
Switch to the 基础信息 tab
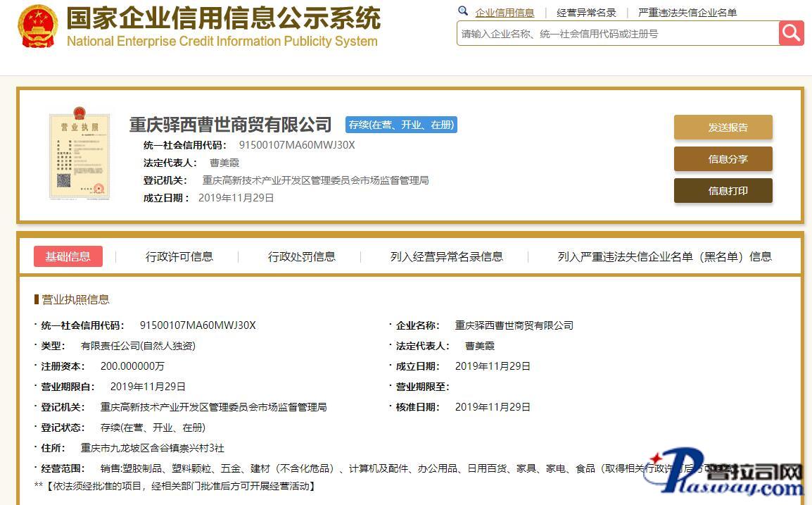coord(68,256)
